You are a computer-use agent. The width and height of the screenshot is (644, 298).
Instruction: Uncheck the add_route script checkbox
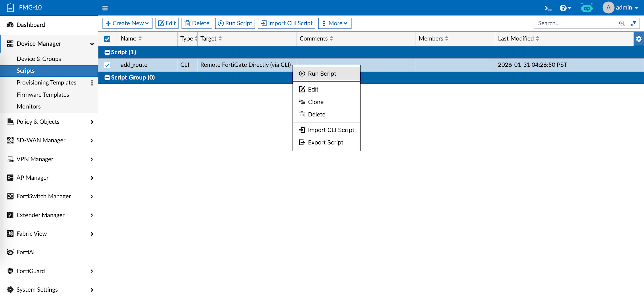point(107,65)
